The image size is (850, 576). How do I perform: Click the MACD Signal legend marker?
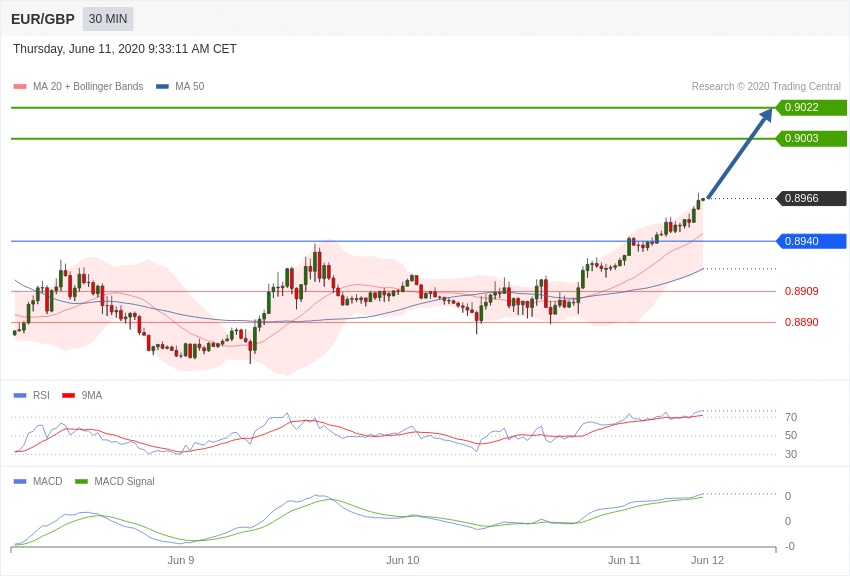(82, 482)
